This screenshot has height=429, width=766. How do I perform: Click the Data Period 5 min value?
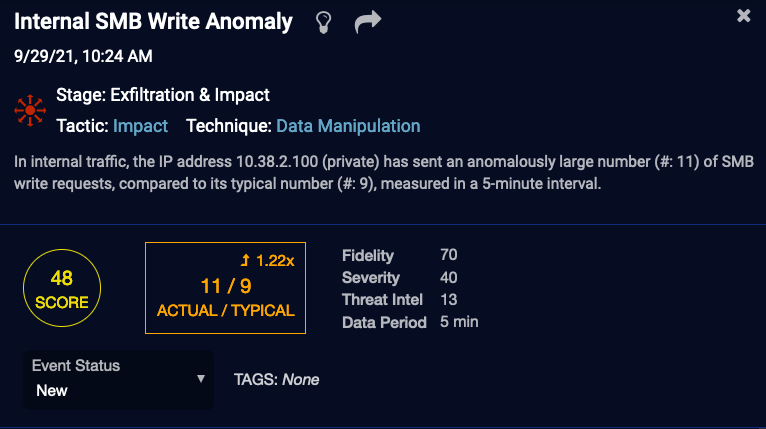pyautogui.click(x=459, y=322)
